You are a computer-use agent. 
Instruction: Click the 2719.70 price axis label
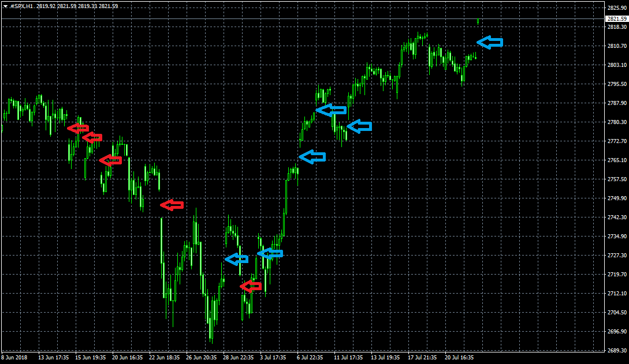(617, 275)
